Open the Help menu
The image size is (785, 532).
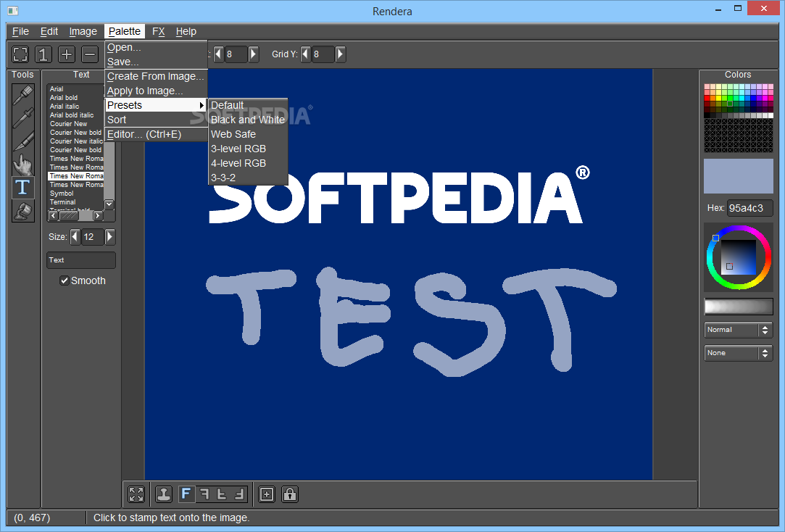point(186,32)
